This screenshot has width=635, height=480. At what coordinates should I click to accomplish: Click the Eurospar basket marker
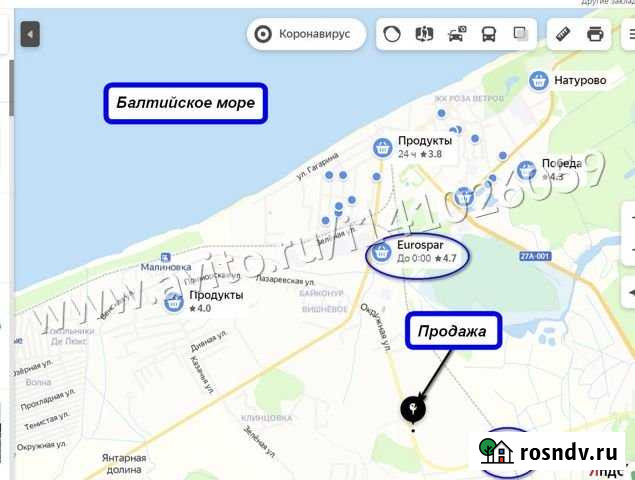(x=381, y=252)
